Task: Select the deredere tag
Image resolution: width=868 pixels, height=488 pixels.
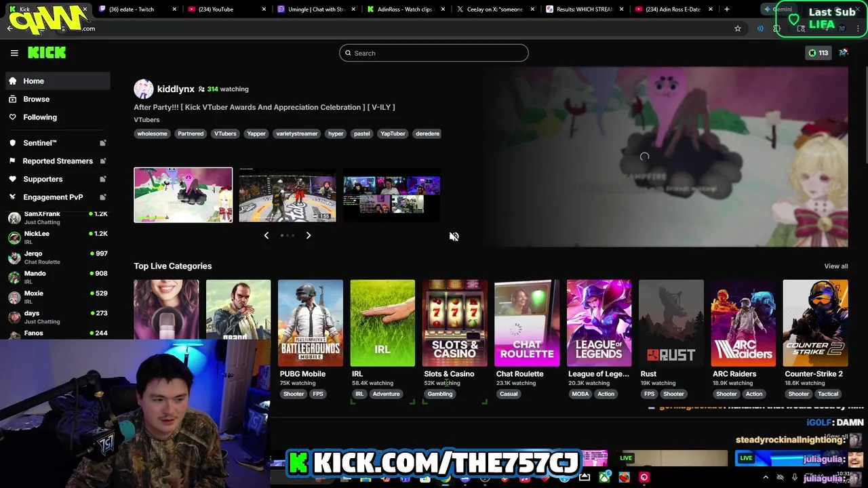Action: [427, 134]
